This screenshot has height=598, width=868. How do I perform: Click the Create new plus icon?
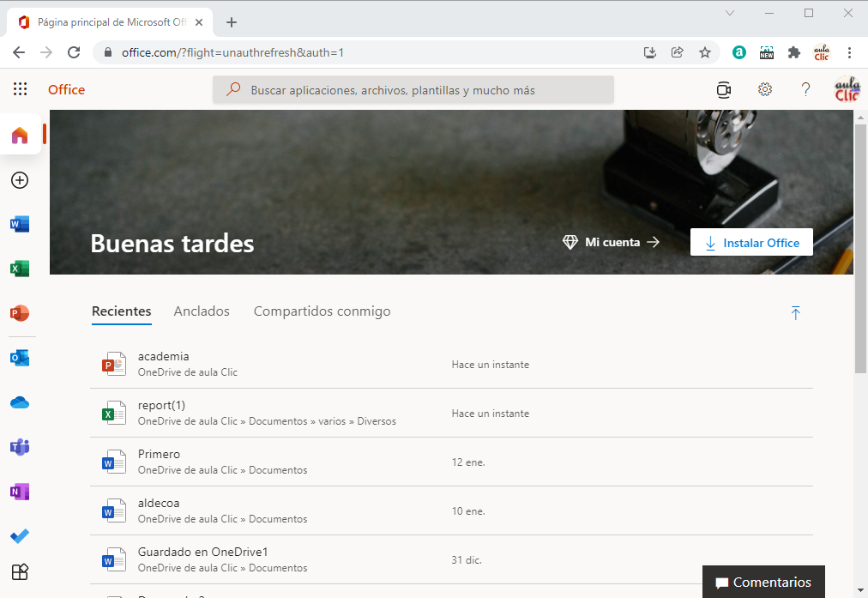click(x=20, y=180)
